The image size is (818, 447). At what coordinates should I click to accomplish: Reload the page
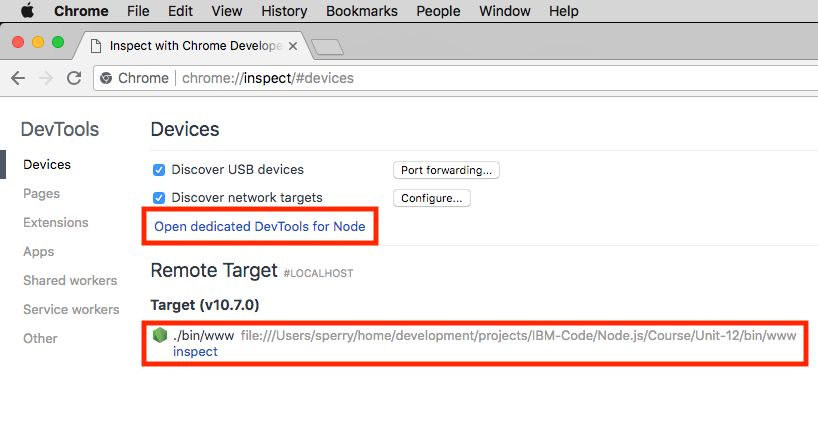click(74, 78)
